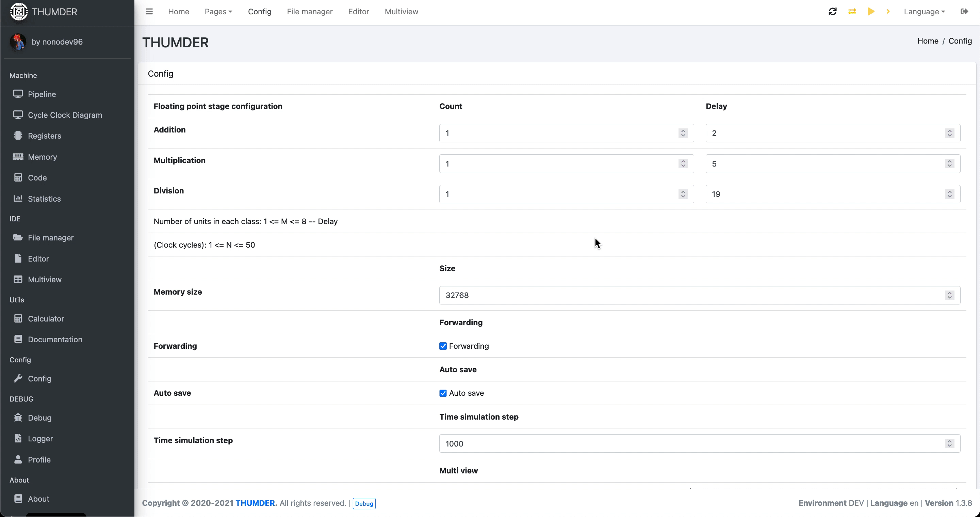Expand the Time simulation step dropdown

949,444
